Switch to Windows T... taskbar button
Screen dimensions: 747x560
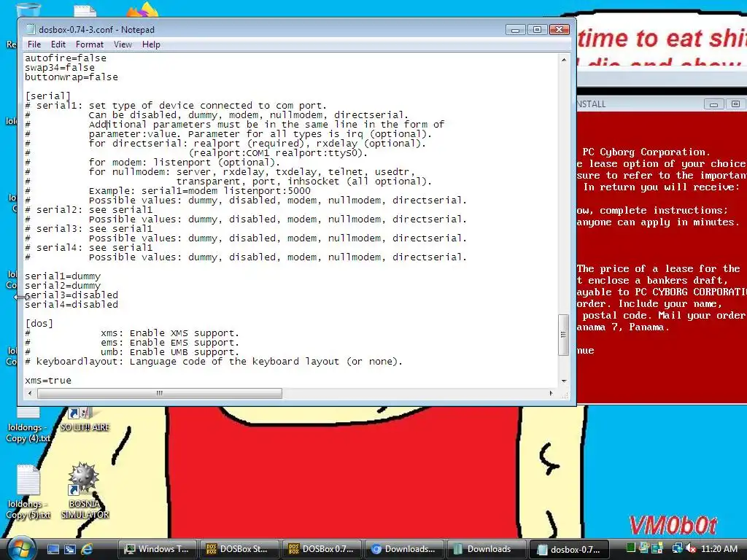pos(158,549)
